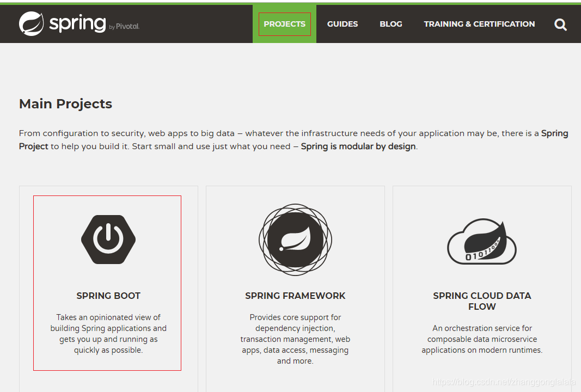Click the Spring Boot power hexagon icon
This screenshot has height=392, width=581.
pyautogui.click(x=108, y=240)
